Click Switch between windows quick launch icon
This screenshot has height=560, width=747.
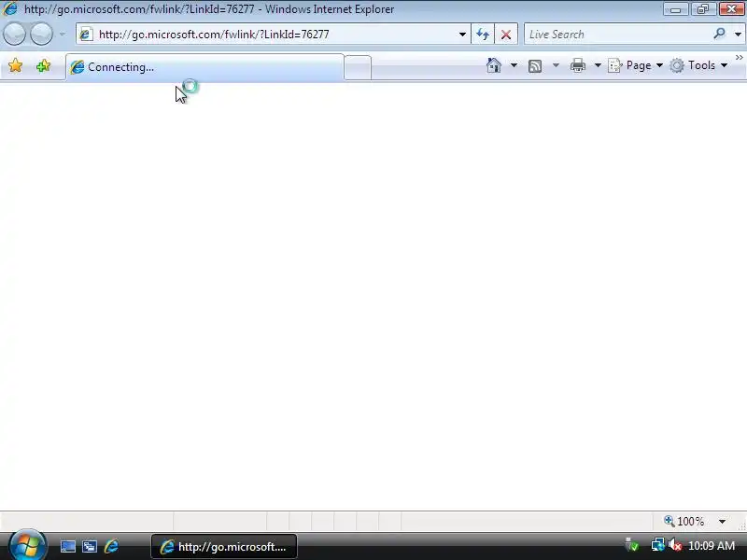click(90, 546)
